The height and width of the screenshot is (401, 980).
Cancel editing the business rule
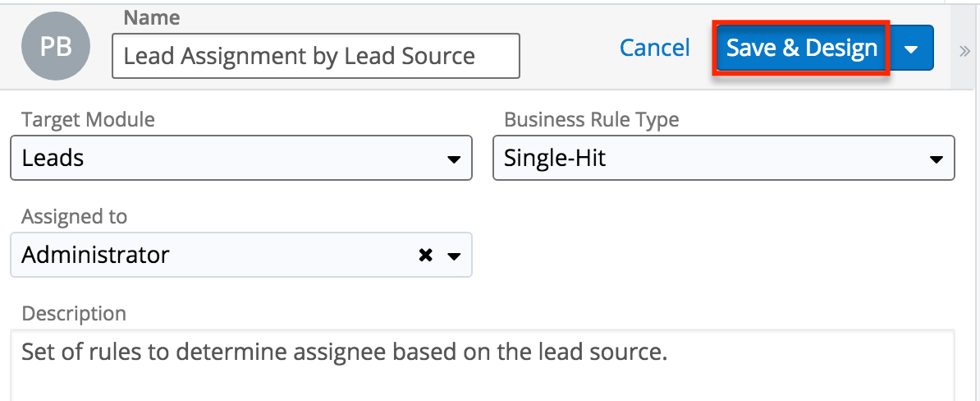coord(654,48)
